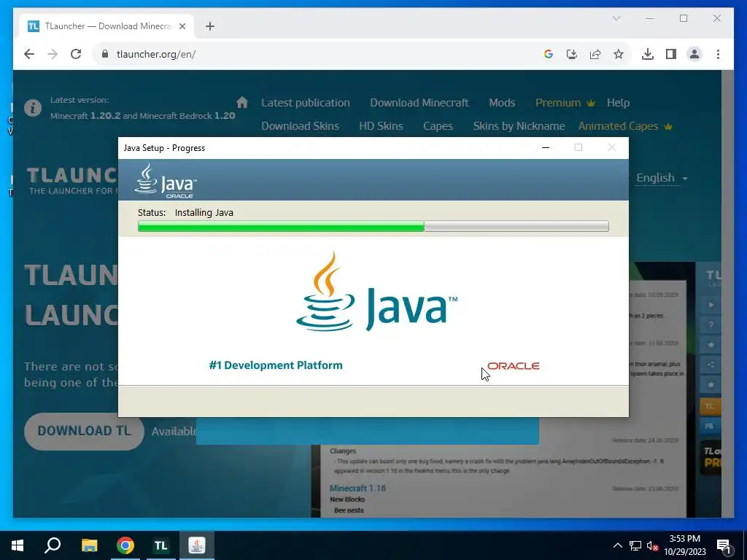Open Premium menu item
747x560 pixels.
[565, 103]
